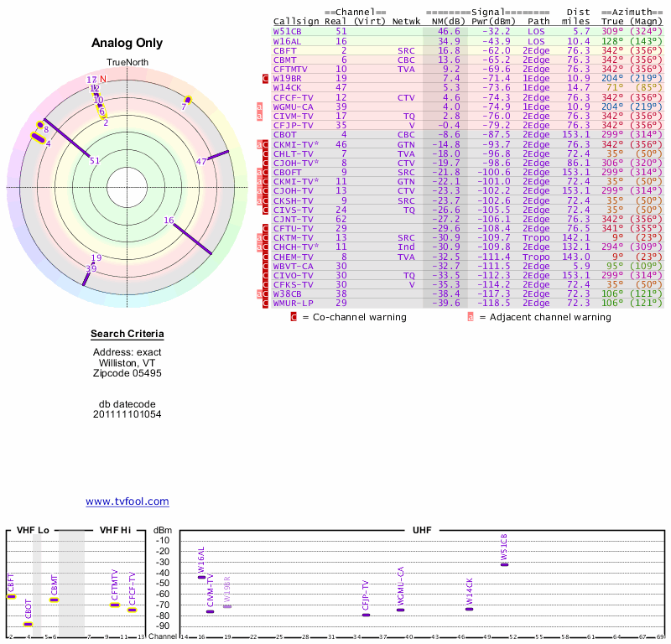
Task: Open the www.tvfool.com link
Action: pyautogui.click(x=127, y=501)
